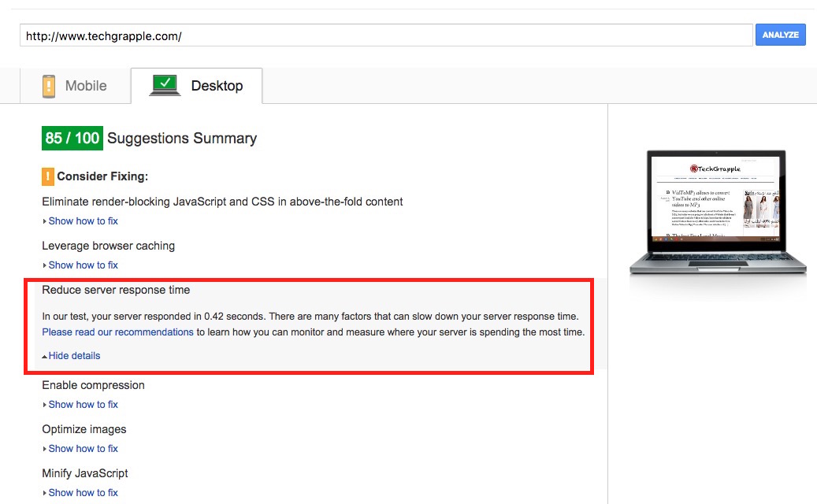Show how to fix Leverage browser caching
Viewport: 817px width, 504px height.
point(83,265)
